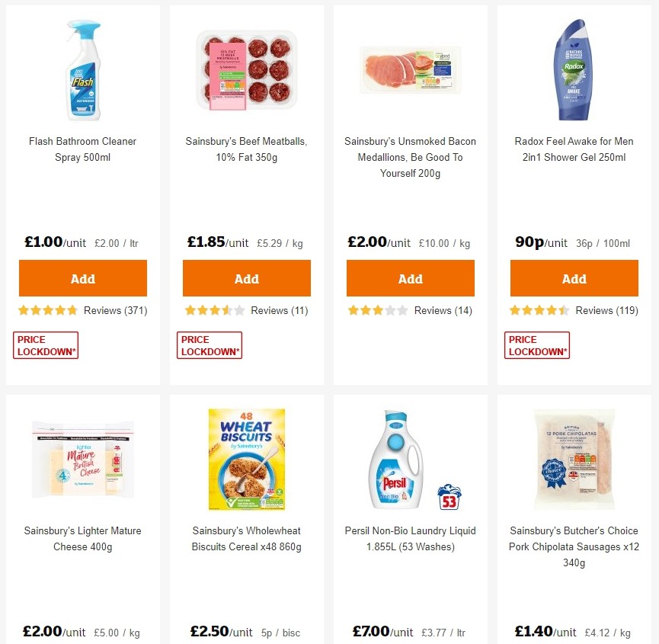Add Radox Feel Awake shower gel to trolley
This screenshot has height=644, width=659.
pyautogui.click(x=574, y=277)
